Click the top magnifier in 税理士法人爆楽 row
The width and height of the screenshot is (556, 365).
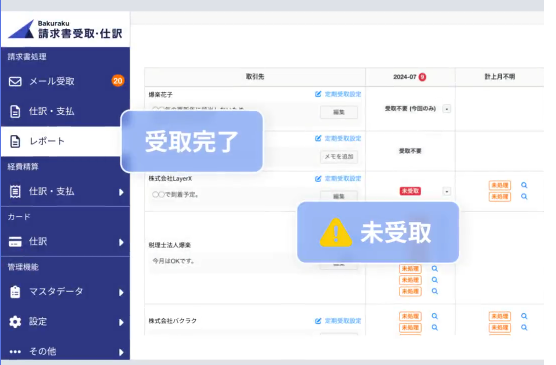[435, 269]
